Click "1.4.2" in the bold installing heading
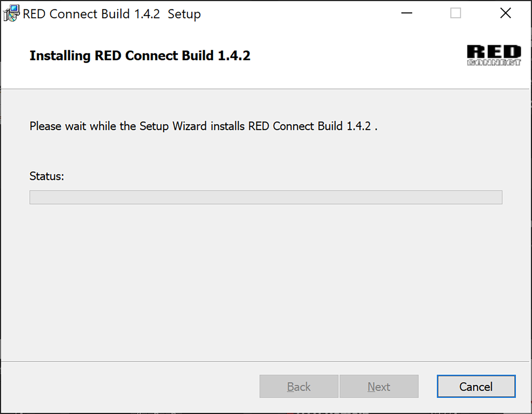Image resolution: width=532 pixels, height=414 pixels. point(234,56)
